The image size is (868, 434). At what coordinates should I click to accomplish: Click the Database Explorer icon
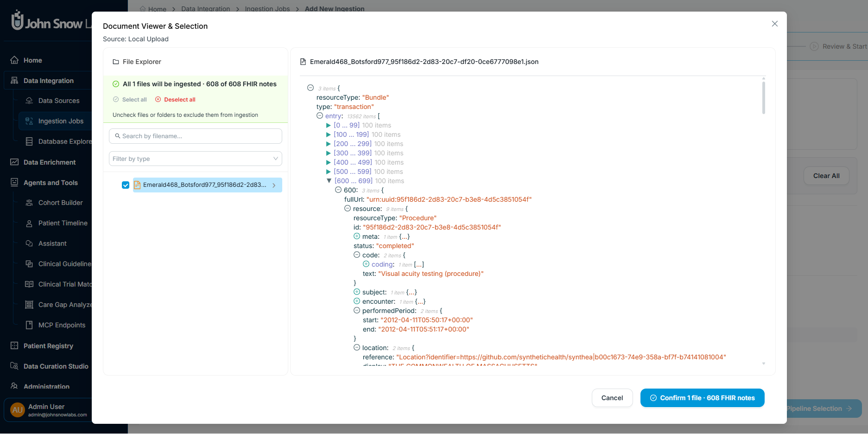29,141
